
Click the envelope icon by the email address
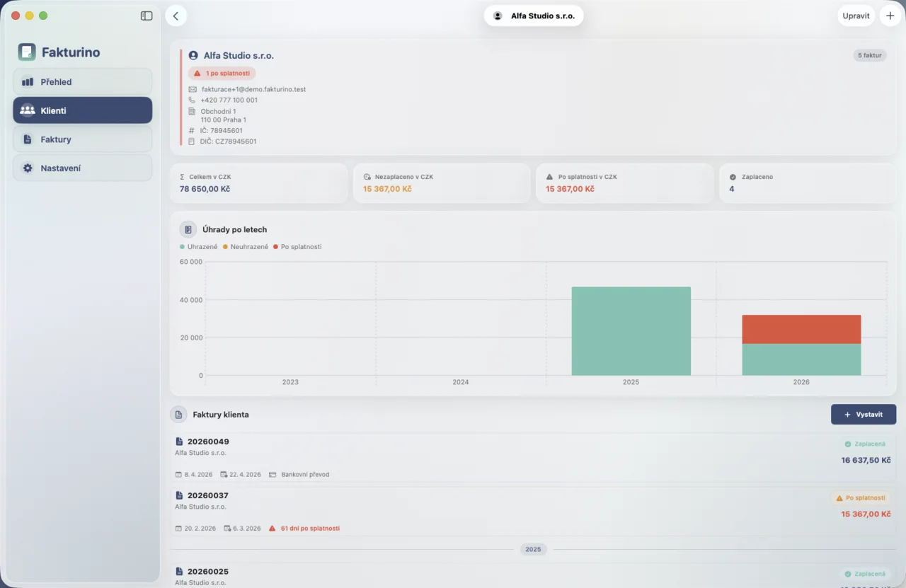click(x=193, y=89)
